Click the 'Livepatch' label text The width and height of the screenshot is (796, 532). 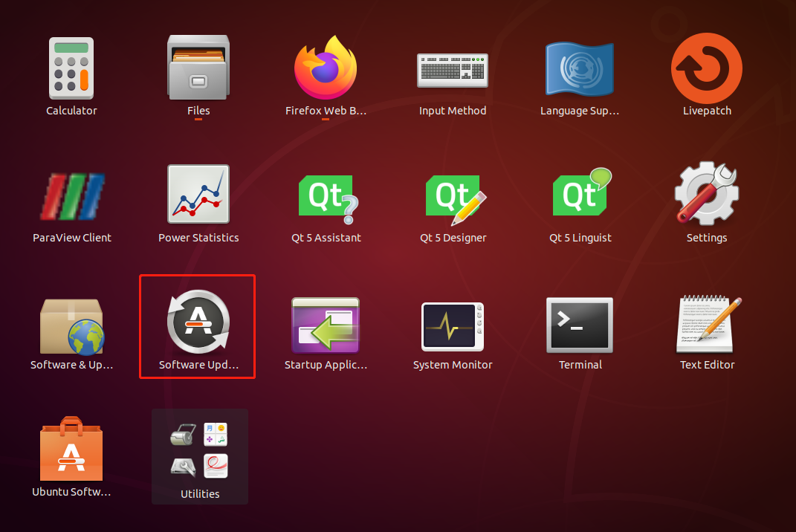pyautogui.click(x=707, y=111)
